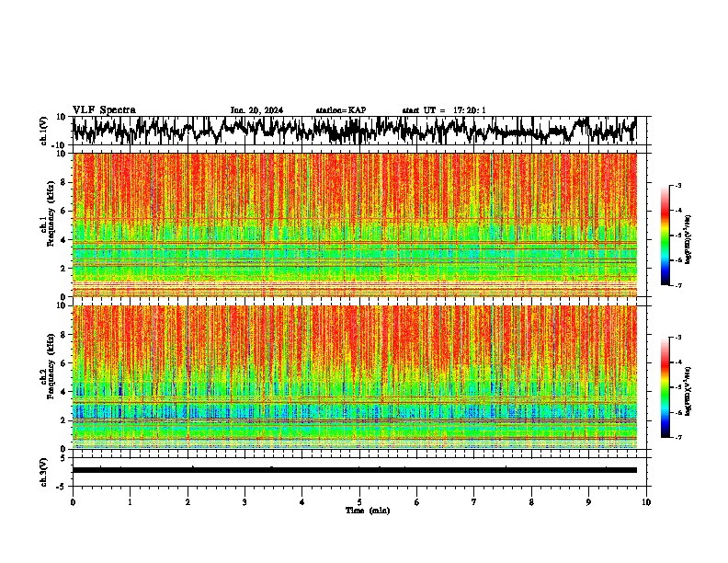The image size is (728, 563).
Task: Click the time axis tick label "1"
Action: tap(130, 502)
